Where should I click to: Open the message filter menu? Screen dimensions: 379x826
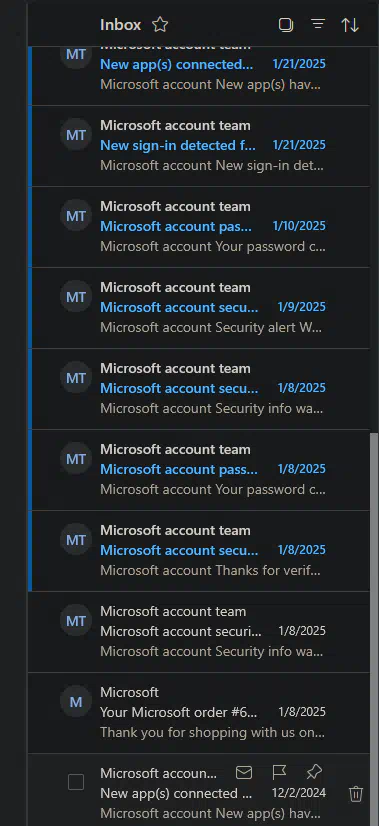click(x=318, y=24)
